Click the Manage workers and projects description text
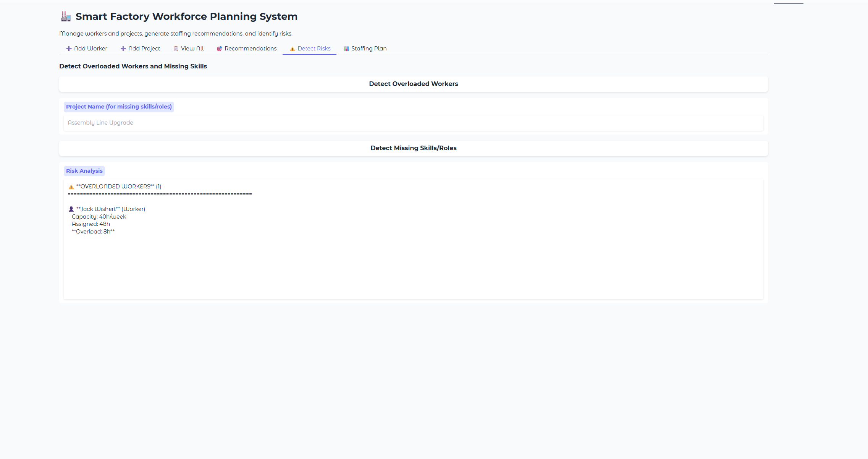The height and width of the screenshot is (459, 868). (176, 34)
